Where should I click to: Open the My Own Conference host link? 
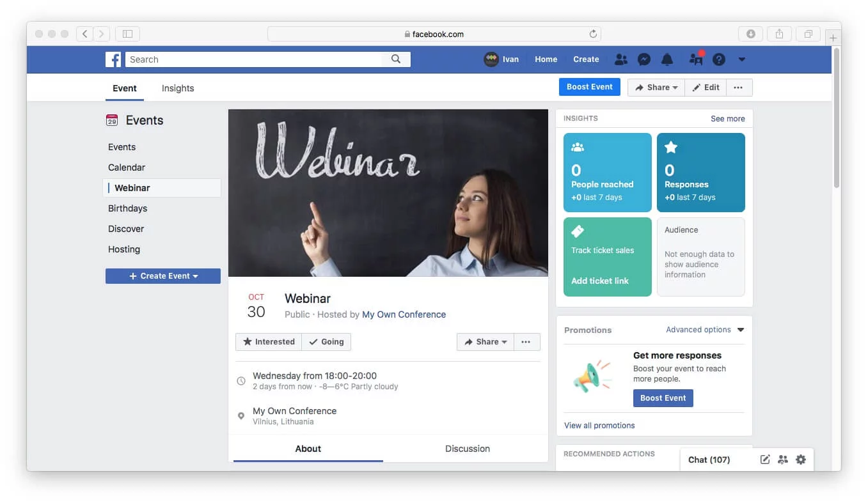[x=404, y=314]
